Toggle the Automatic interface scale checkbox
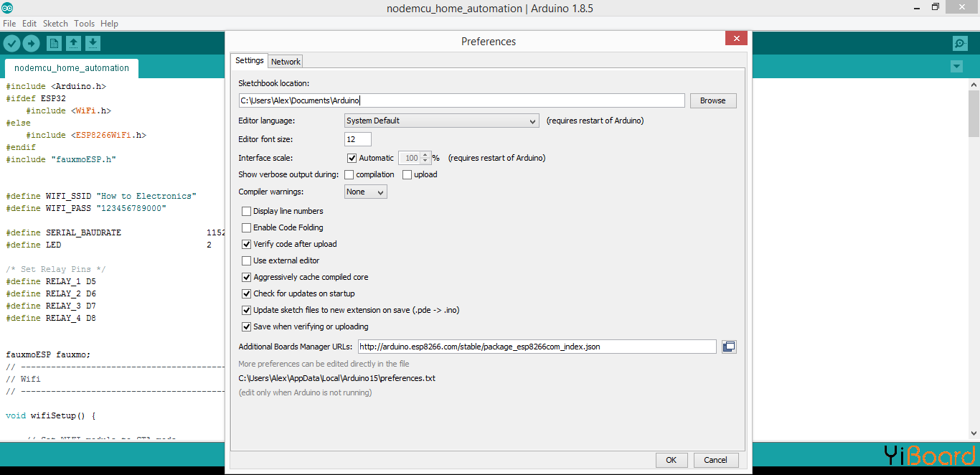The width and height of the screenshot is (980, 475). pos(352,158)
